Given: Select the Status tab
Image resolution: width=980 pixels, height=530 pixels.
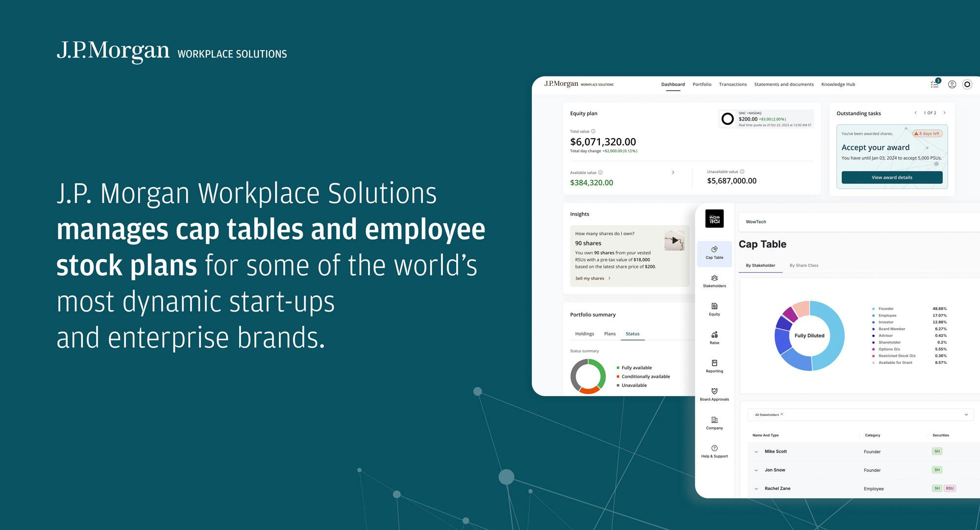Looking at the screenshot, I should [632, 334].
